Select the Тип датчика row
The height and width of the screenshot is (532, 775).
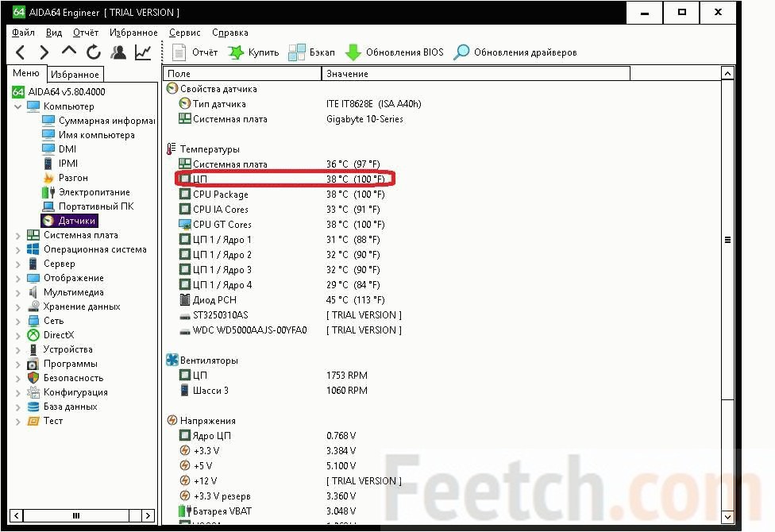pos(300,104)
